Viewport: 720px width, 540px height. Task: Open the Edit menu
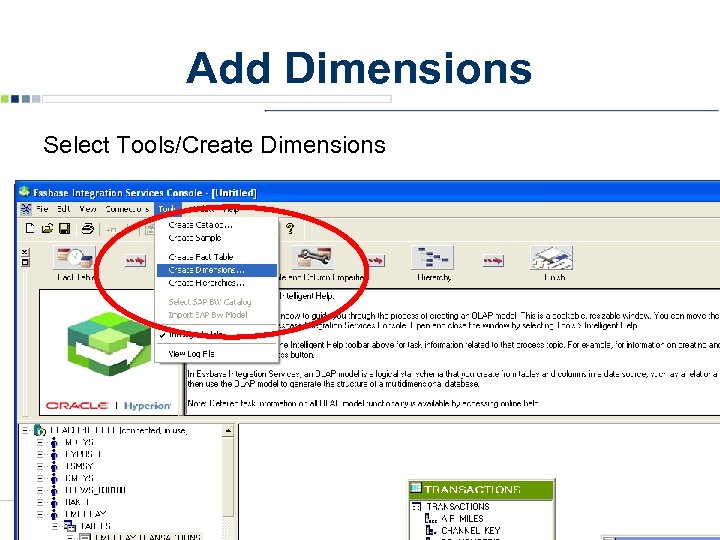tap(63, 209)
